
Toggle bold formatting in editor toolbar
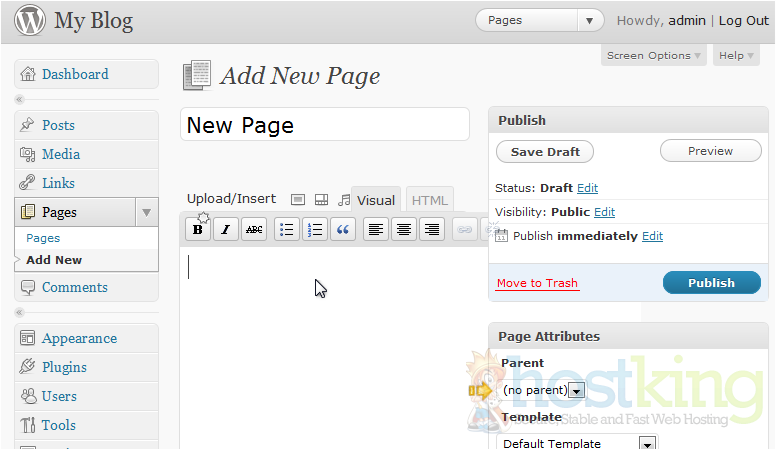198,230
